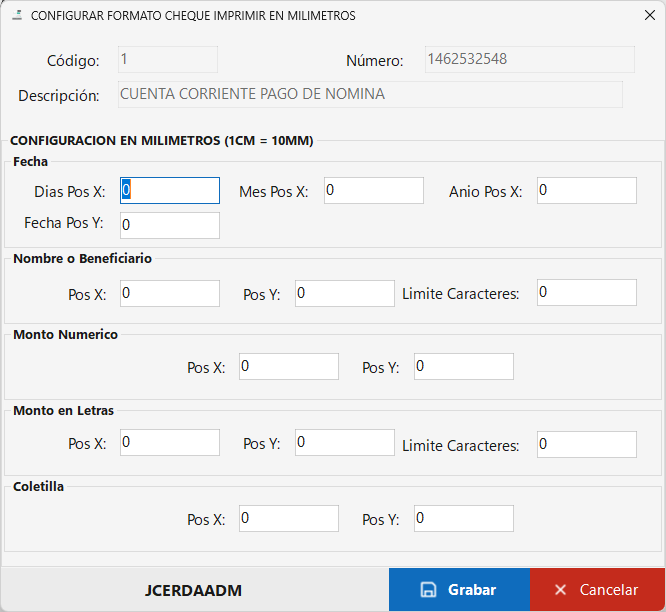Screen dimensions: 666x612
Task: Click the Coletilla group label
Action: [38, 486]
